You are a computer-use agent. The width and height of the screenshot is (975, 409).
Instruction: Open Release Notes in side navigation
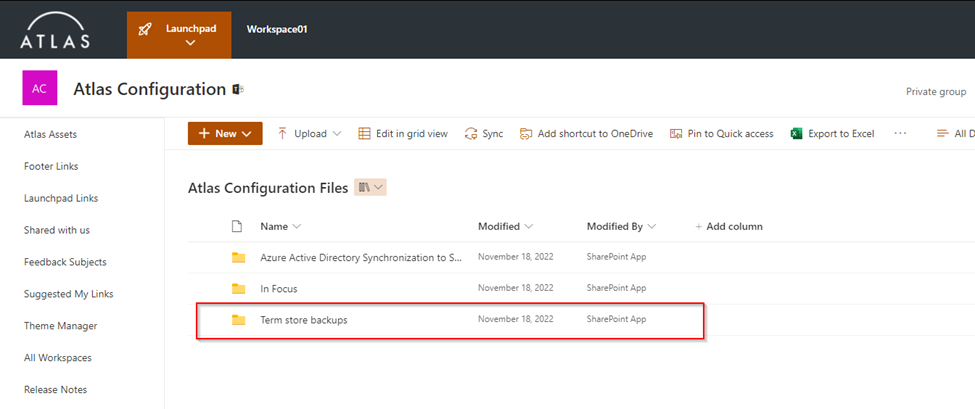click(55, 390)
